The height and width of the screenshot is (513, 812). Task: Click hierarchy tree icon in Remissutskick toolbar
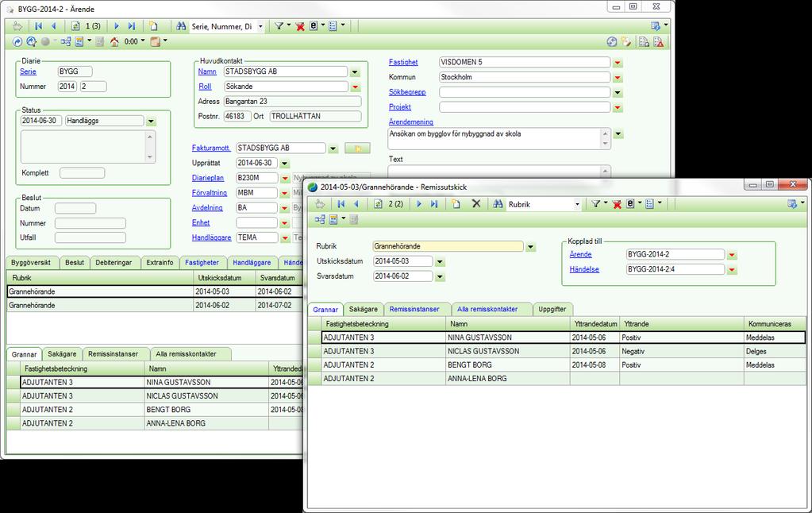click(320, 220)
